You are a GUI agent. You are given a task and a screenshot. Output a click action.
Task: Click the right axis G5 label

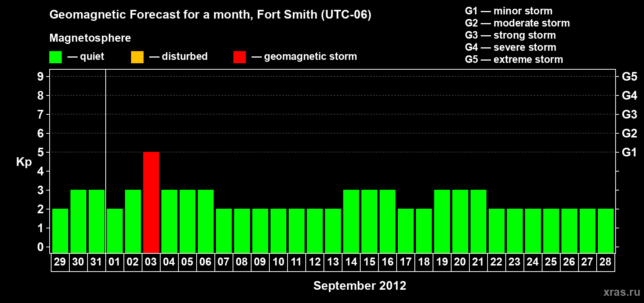tap(630, 77)
